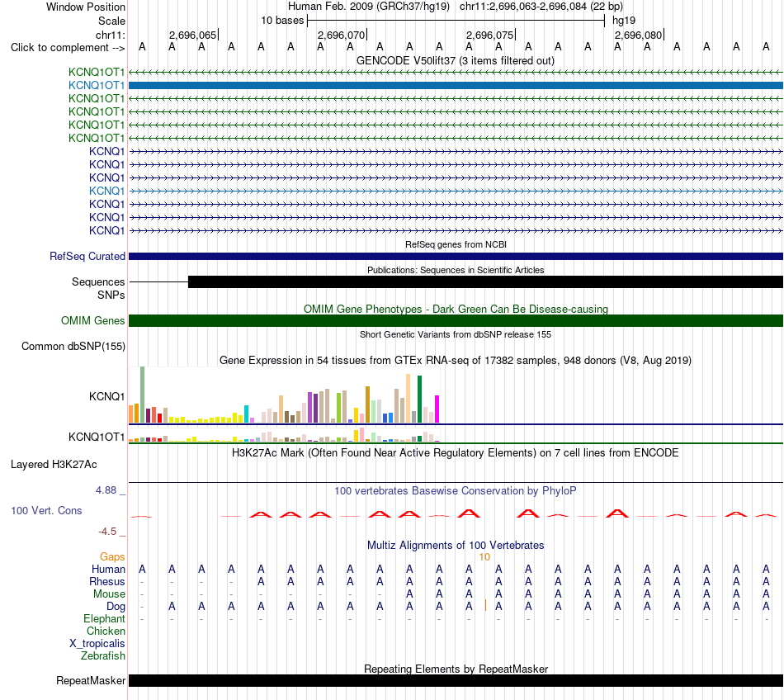Click the 'chr11:' base position label
Screen dimensions: 784x700
111,35
